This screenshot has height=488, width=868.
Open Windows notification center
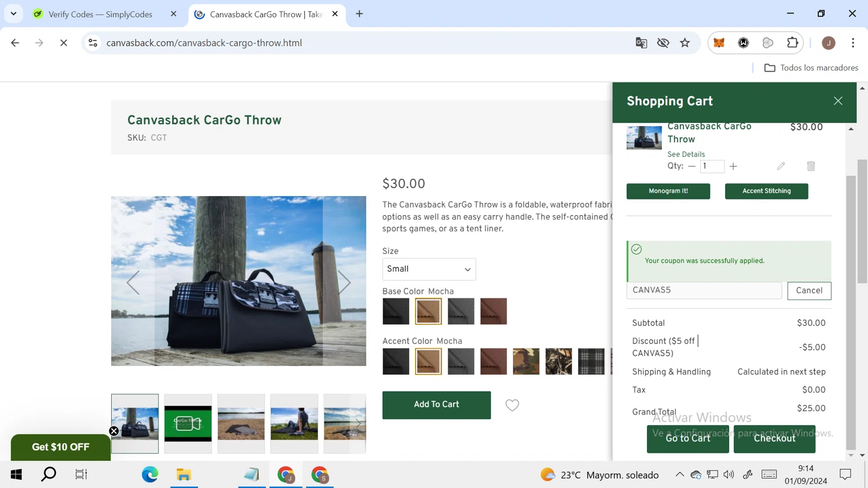(845, 475)
